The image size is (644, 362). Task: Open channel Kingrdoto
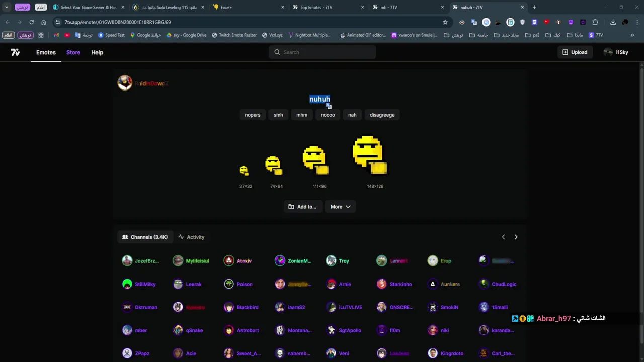(x=446, y=353)
